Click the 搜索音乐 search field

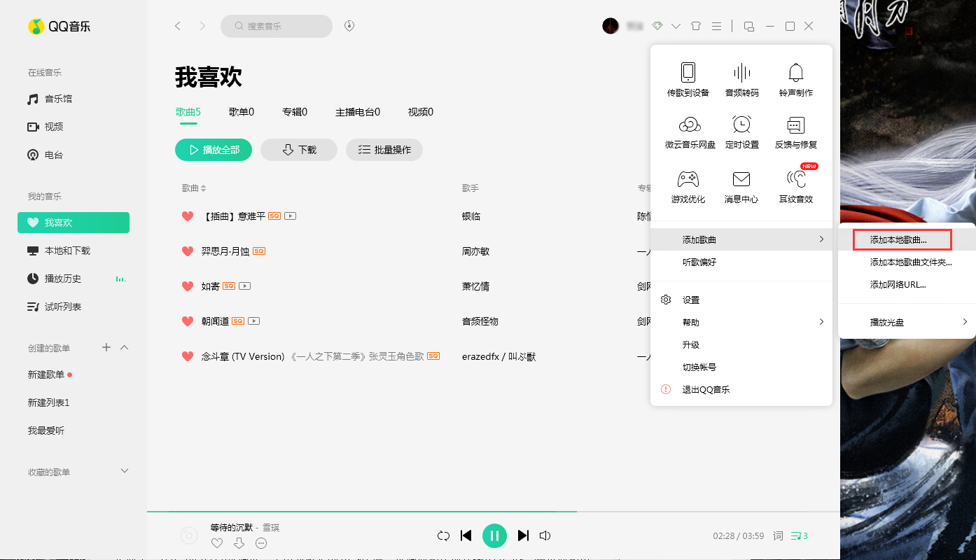[x=276, y=26]
